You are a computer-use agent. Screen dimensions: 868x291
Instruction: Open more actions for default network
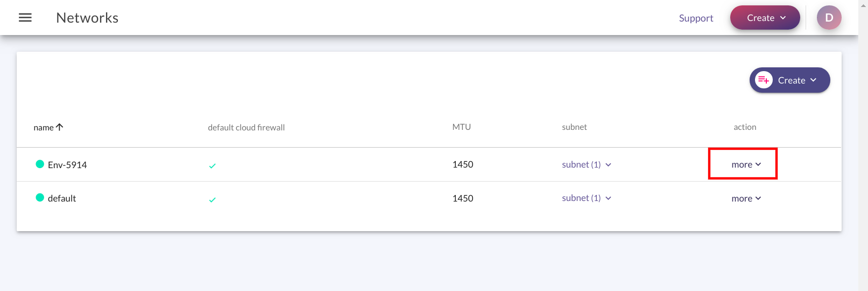[x=746, y=198]
